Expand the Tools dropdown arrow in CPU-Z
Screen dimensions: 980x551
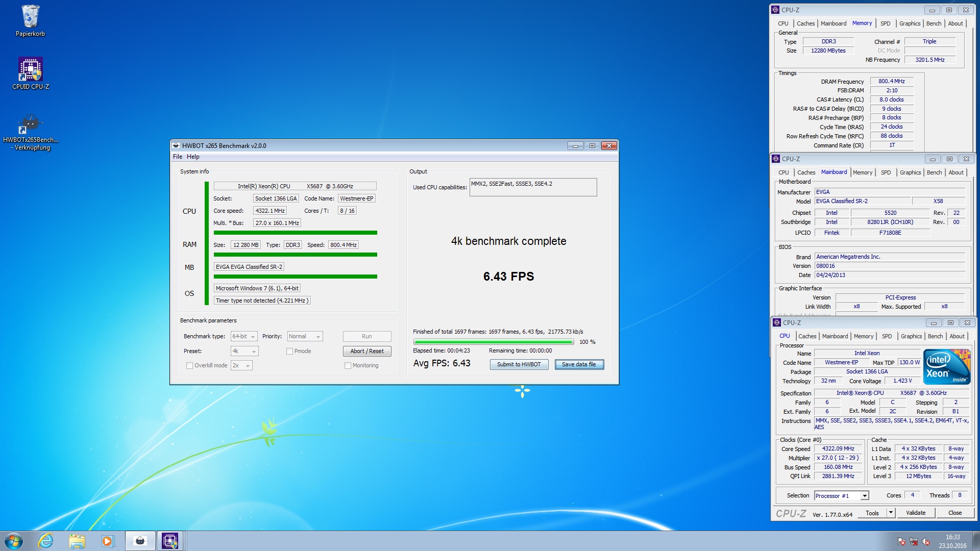[891, 513]
